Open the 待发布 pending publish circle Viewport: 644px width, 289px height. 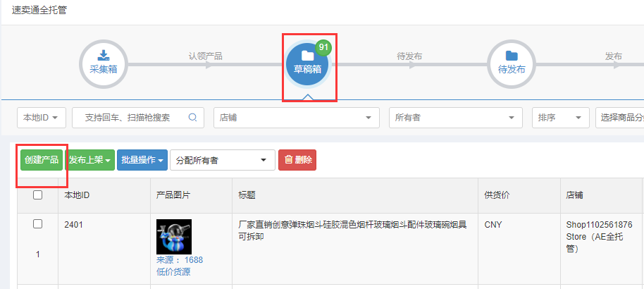tap(512, 65)
